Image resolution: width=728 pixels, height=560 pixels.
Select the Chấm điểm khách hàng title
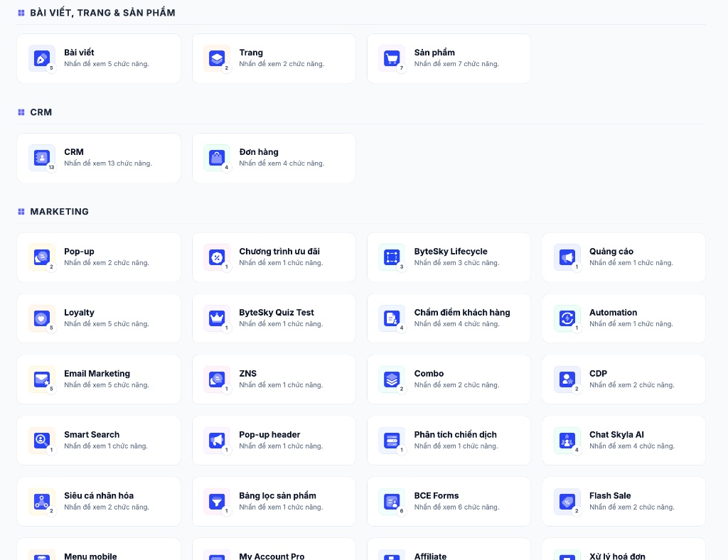coord(462,312)
